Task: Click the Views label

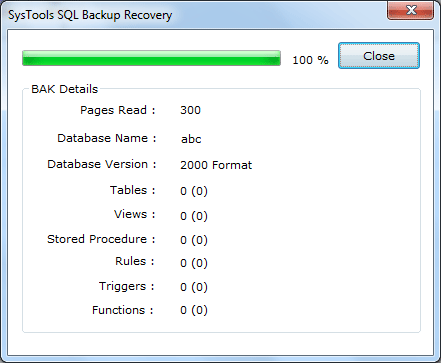Action: coord(135,214)
